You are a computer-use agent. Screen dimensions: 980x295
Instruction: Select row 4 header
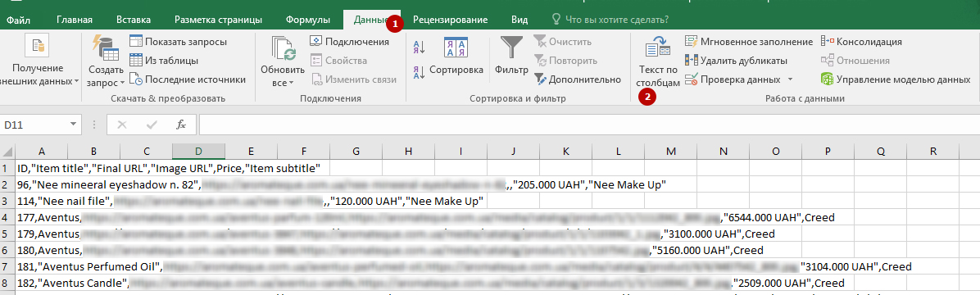(x=7, y=217)
